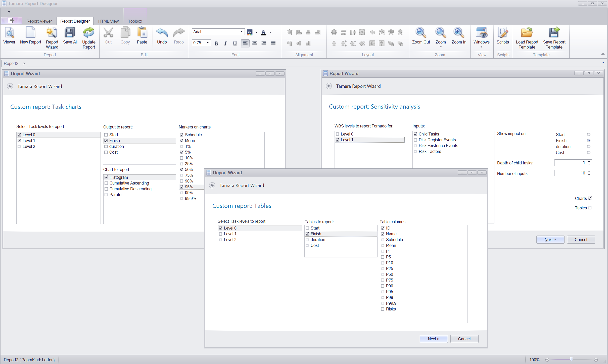The width and height of the screenshot is (608, 364).
Task: Open the Arial font name dropdown
Action: [242, 32]
